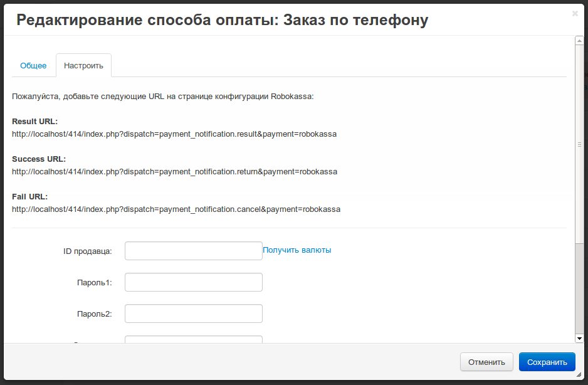This screenshot has width=588, height=385.
Task: Click the partially visible field below Пароль2
Action: pyautogui.click(x=193, y=339)
